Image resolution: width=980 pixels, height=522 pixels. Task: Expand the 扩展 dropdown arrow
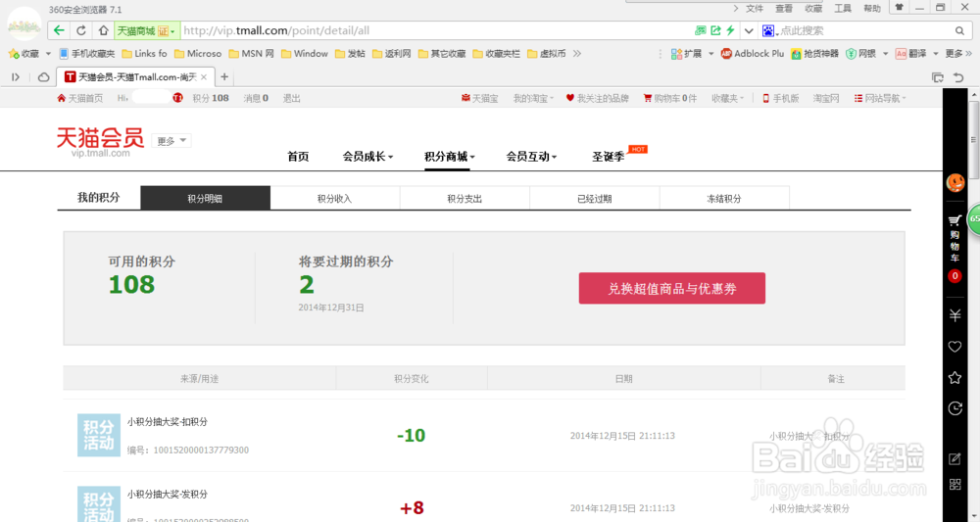pos(711,54)
